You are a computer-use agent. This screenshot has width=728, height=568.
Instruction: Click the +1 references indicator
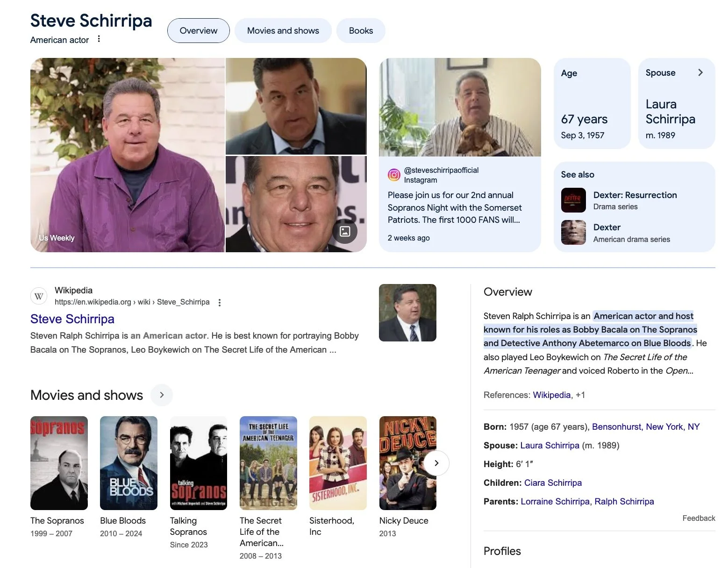(x=580, y=395)
